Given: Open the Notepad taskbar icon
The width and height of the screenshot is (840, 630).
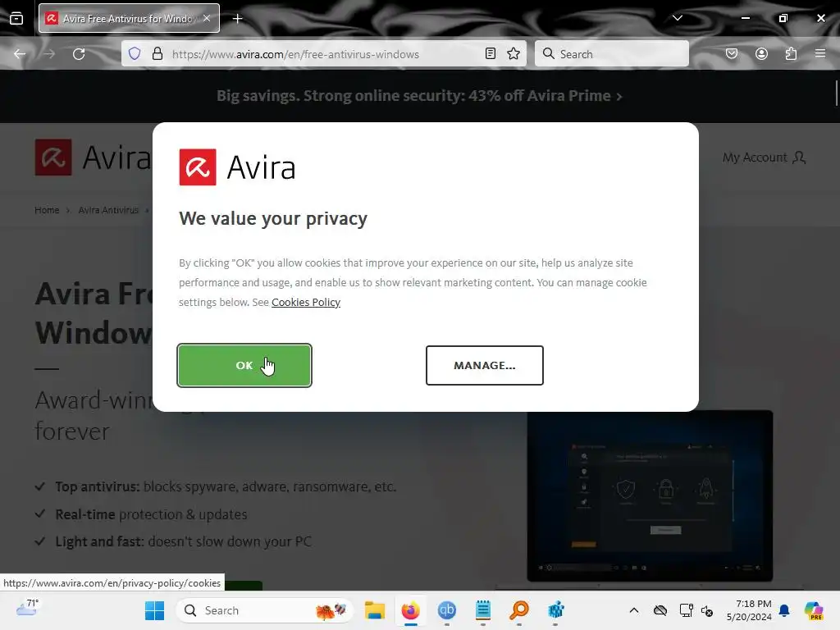Looking at the screenshot, I should (482, 610).
